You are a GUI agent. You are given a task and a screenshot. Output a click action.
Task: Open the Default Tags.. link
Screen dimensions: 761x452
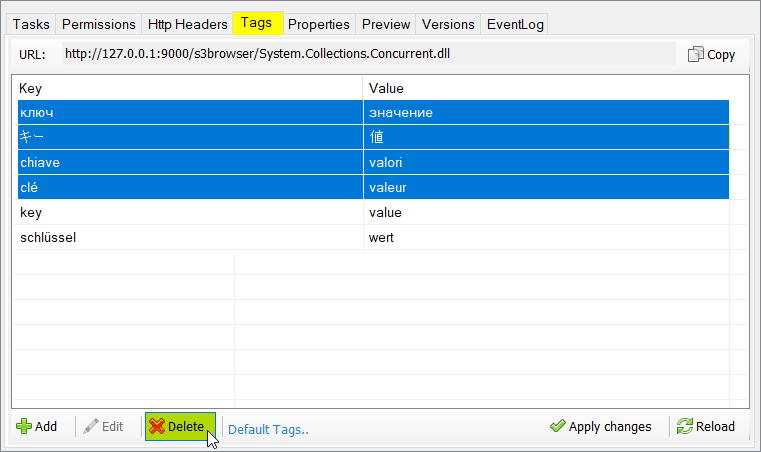click(x=268, y=430)
